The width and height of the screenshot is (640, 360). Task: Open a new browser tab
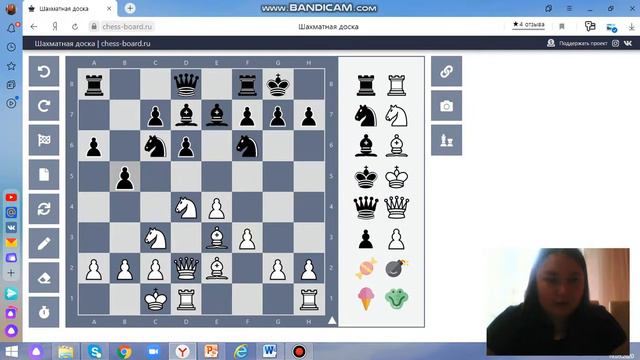coord(130,8)
